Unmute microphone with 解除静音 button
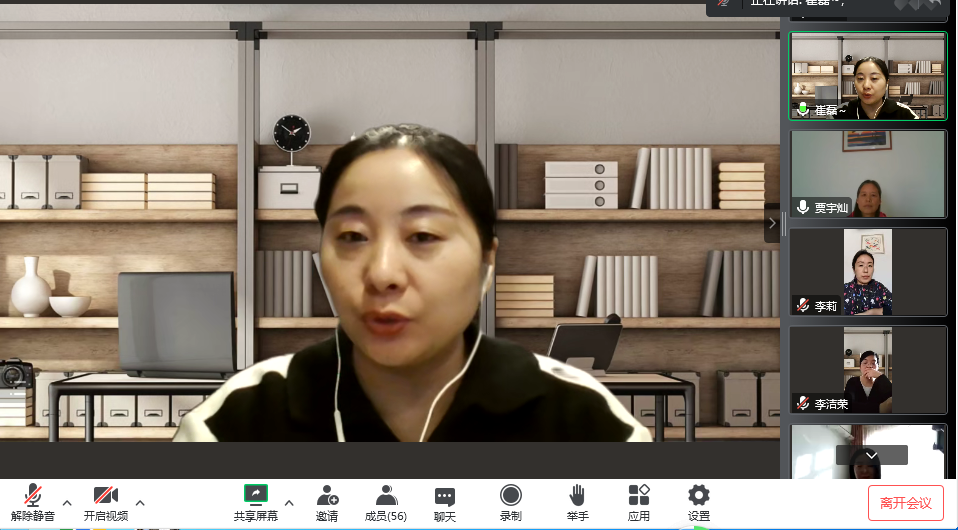The image size is (958, 530). tap(33, 502)
